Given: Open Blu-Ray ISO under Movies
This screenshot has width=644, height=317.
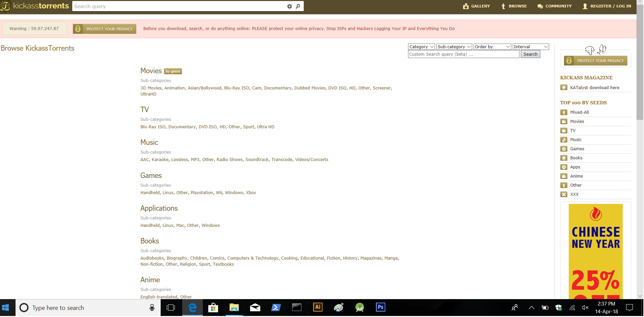Looking at the screenshot, I should click(237, 88).
